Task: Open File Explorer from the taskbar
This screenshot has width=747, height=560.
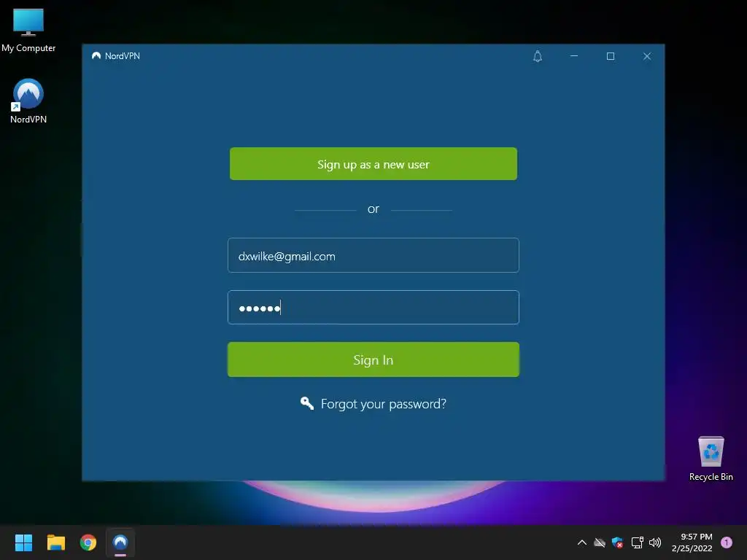Action: 55,542
